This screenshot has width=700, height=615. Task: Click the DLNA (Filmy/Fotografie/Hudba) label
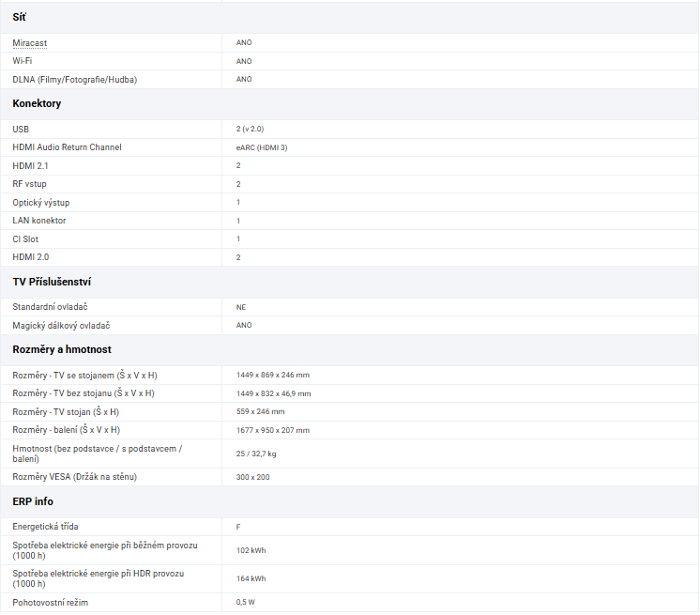click(74, 80)
